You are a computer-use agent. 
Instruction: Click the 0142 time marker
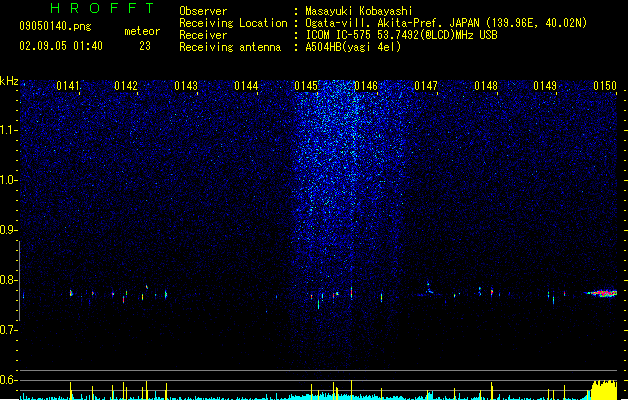[x=126, y=86]
